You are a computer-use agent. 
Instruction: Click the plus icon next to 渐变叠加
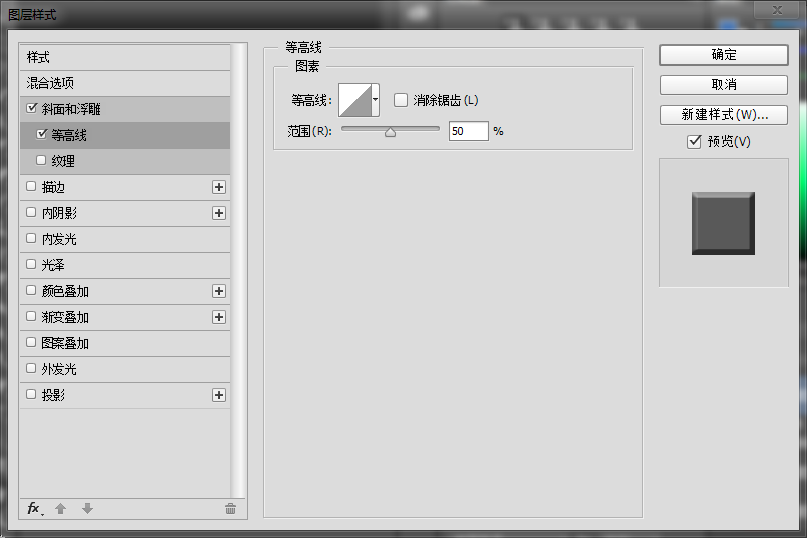point(219,317)
